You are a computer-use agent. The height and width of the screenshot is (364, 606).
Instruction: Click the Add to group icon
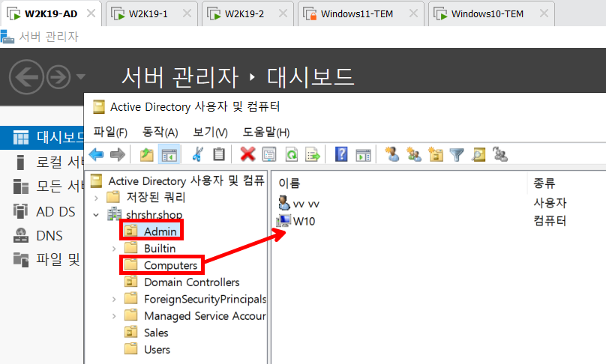[x=500, y=154]
